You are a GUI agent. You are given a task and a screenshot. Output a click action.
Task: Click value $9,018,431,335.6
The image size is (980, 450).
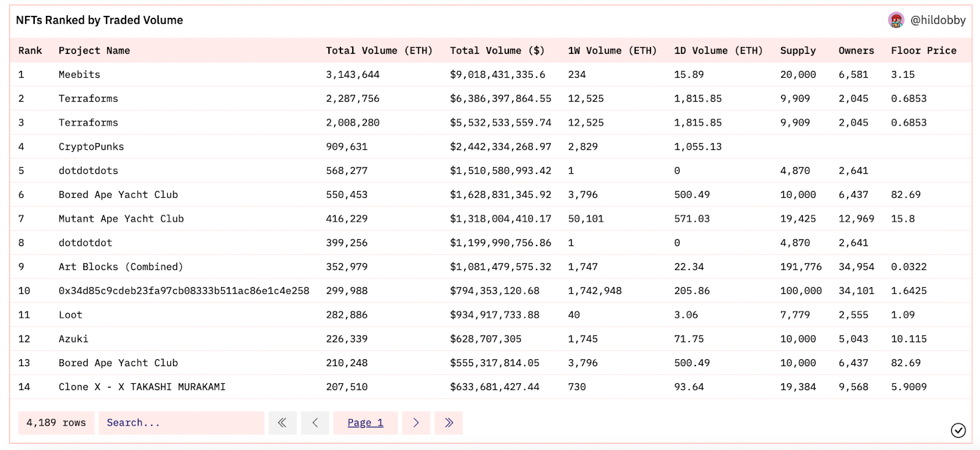(497, 75)
